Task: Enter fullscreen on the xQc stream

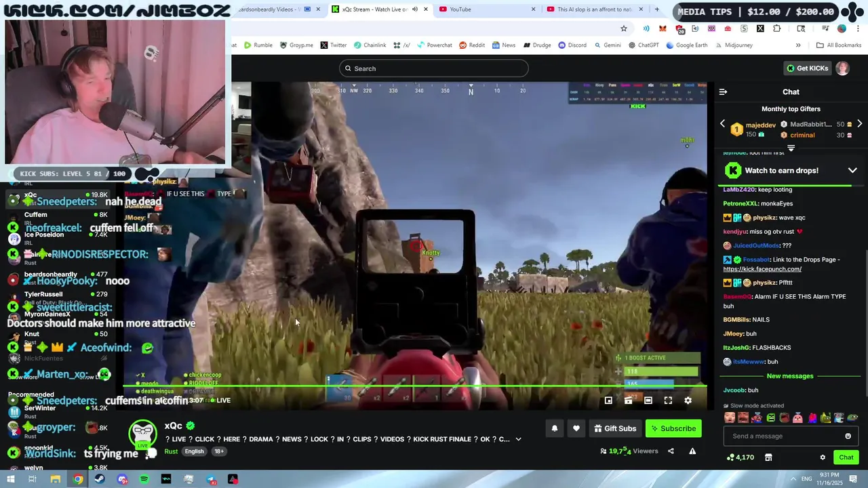Action: (668, 401)
